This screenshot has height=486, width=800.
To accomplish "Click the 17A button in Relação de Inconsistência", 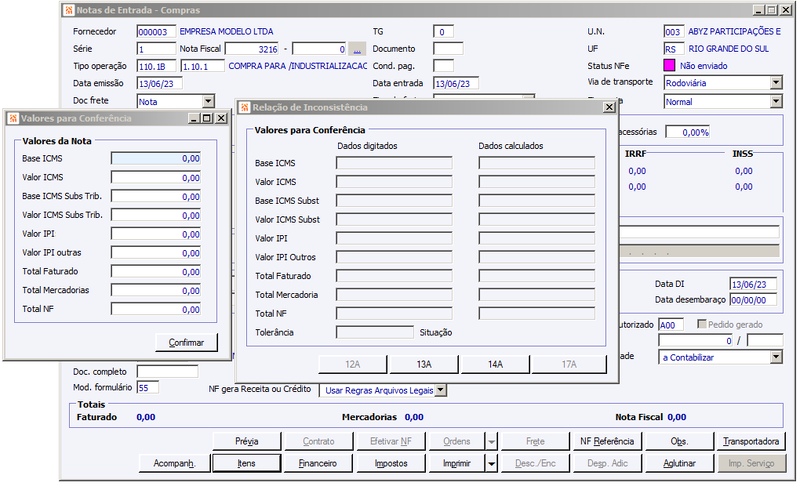I will 569,364.
